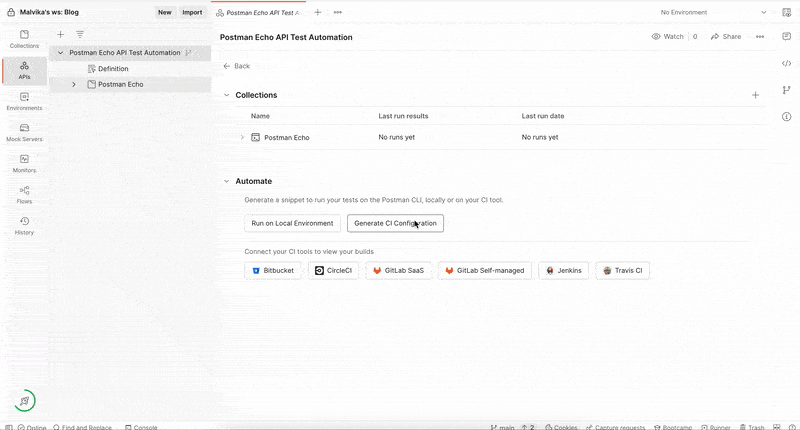Open the Collections sidebar section
The width and height of the screenshot is (800, 430).
click(x=24, y=39)
